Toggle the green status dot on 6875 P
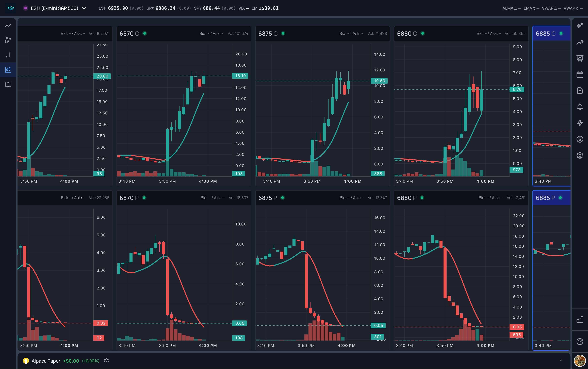Screen dimensions: 588x369 [282, 198]
